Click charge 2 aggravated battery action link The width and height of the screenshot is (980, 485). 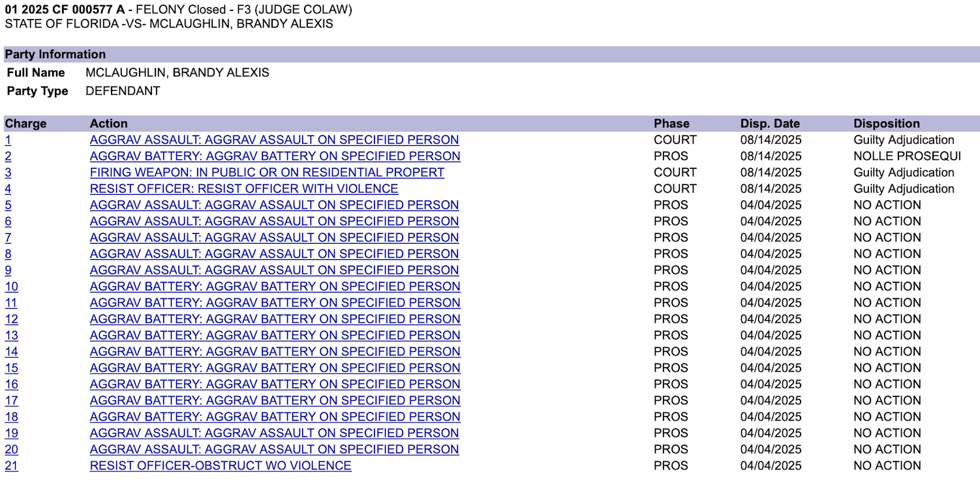click(275, 156)
